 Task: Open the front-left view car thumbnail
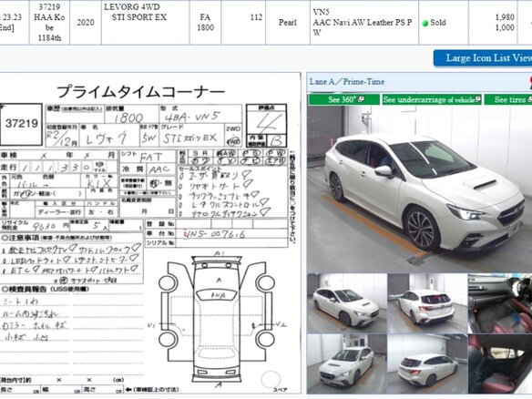click(x=347, y=364)
